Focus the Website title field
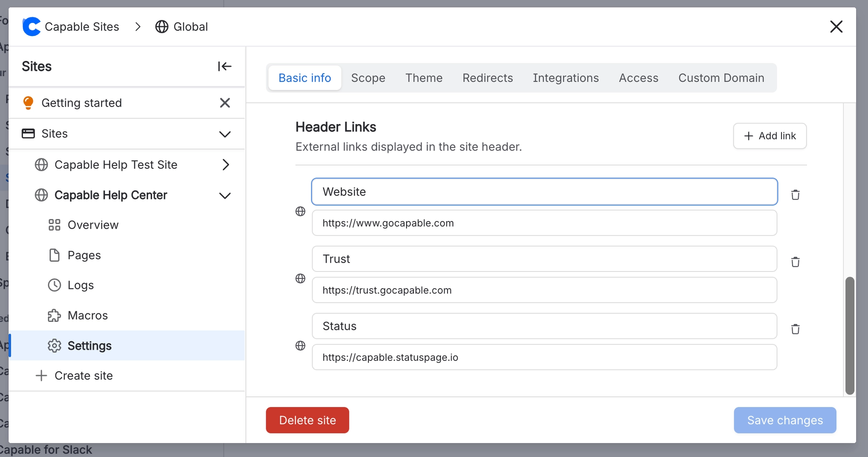 pyautogui.click(x=544, y=192)
